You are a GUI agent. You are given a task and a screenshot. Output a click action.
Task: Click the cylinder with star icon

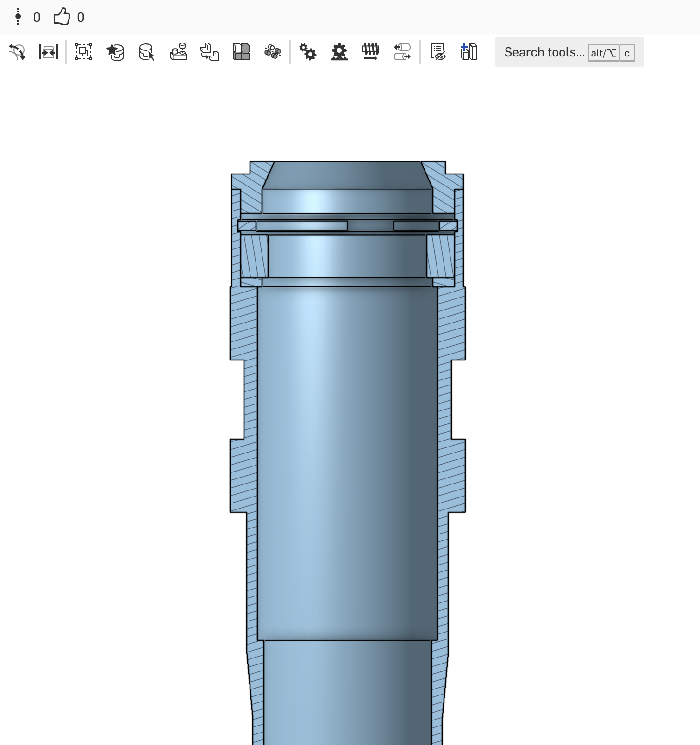point(115,52)
